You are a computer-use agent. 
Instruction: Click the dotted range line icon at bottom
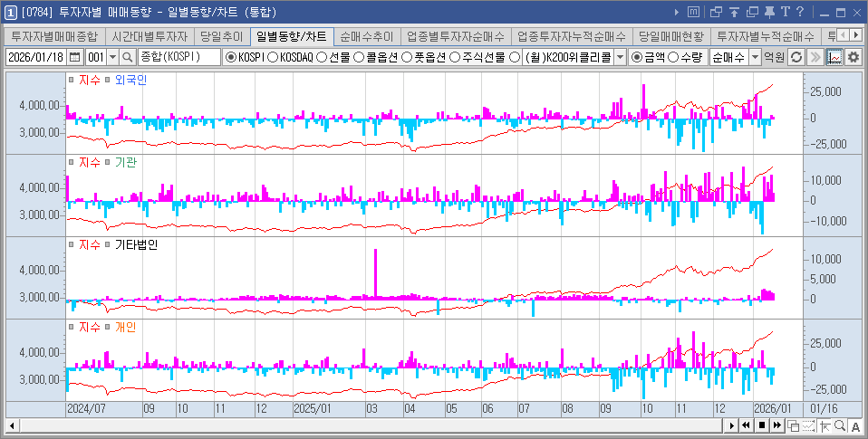tap(809, 425)
